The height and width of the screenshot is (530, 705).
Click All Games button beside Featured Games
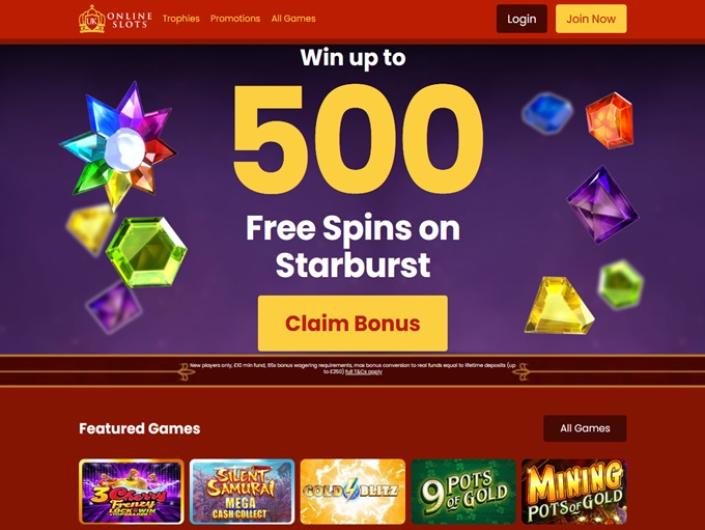click(x=585, y=428)
